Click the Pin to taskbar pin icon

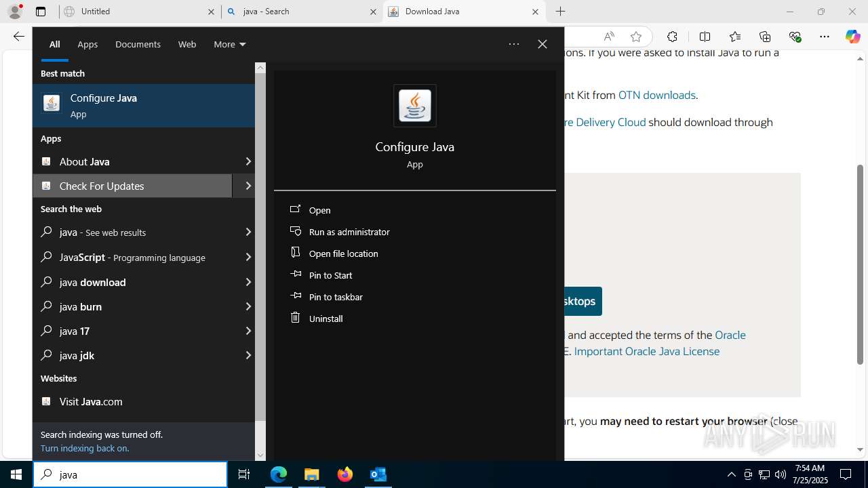point(295,296)
